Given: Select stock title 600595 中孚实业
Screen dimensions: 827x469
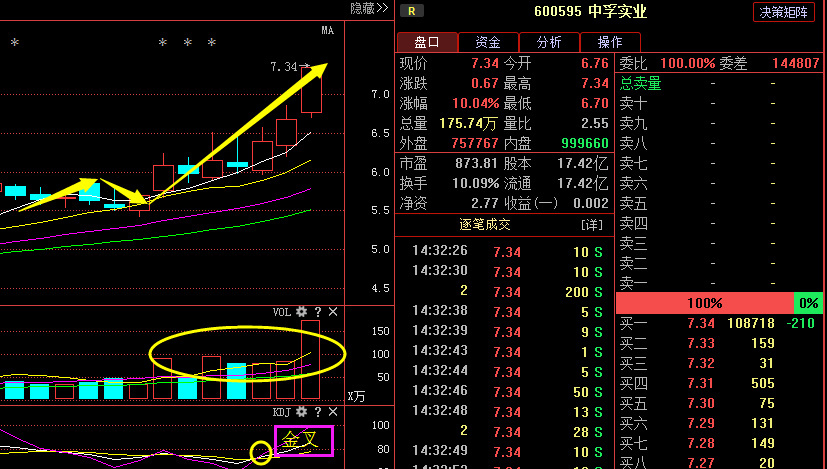Looking at the screenshot, I should pos(590,11).
